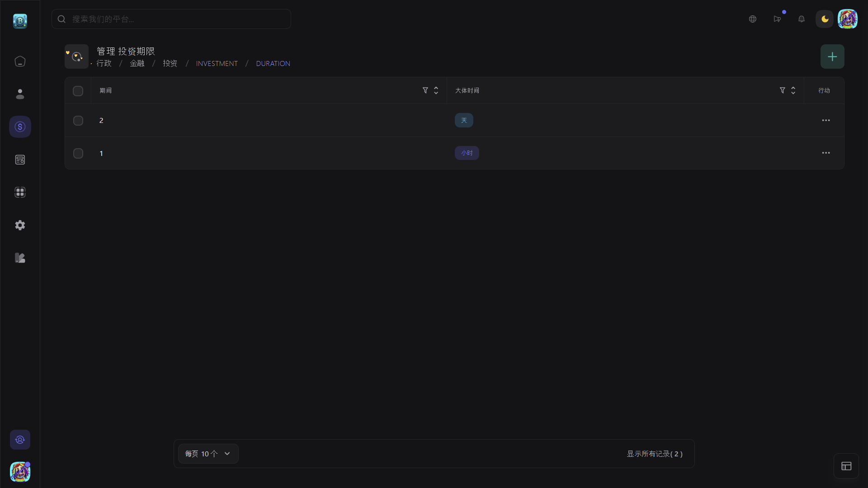Open the layout panel icon bottom right
The width and height of the screenshot is (868, 488).
[x=846, y=466]
